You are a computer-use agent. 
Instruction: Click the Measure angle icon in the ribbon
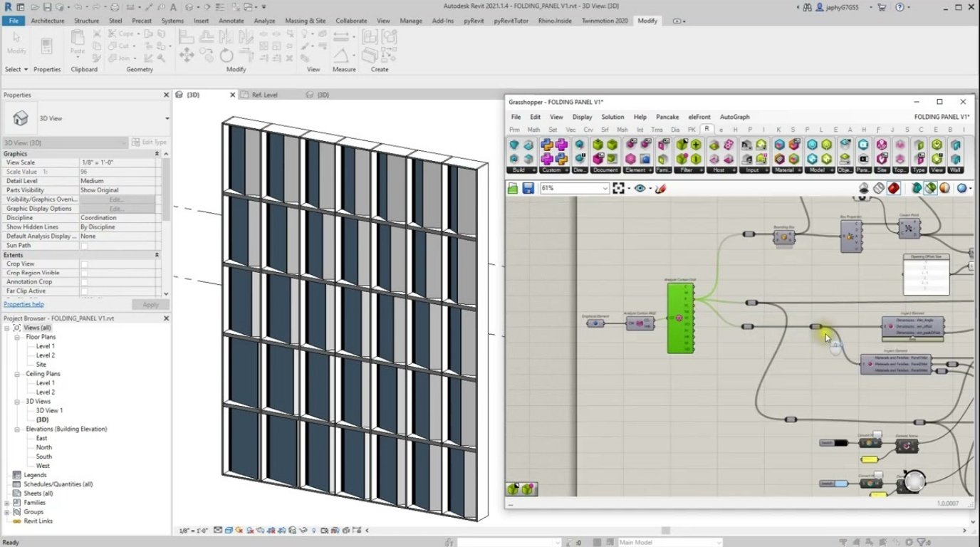click(341, 56)
